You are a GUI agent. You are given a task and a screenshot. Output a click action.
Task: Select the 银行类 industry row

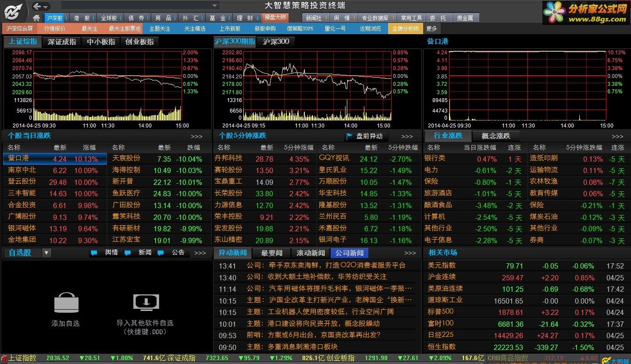point(474,159)
